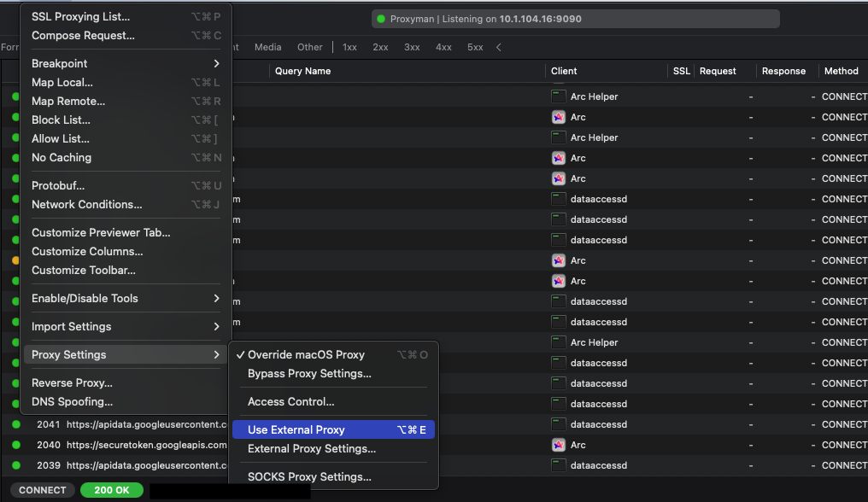Click the first Arc Helper client icon

point(559,96)
